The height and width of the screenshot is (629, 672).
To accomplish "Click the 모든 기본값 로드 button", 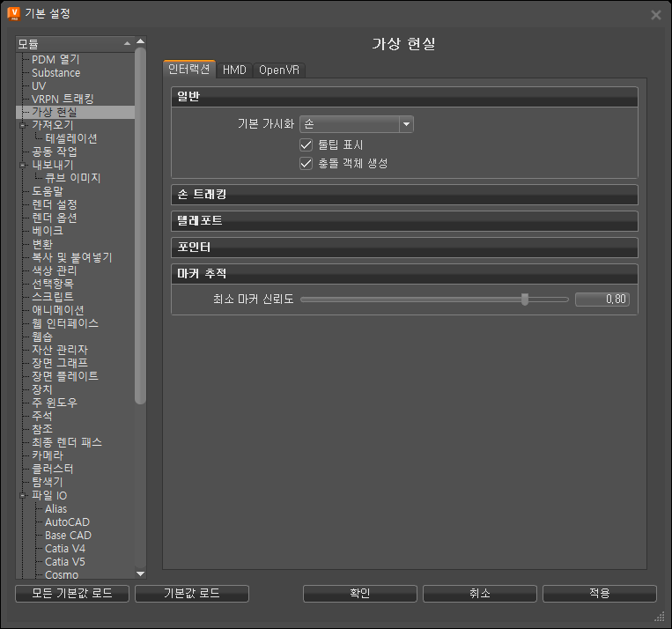I will [72, 594].
